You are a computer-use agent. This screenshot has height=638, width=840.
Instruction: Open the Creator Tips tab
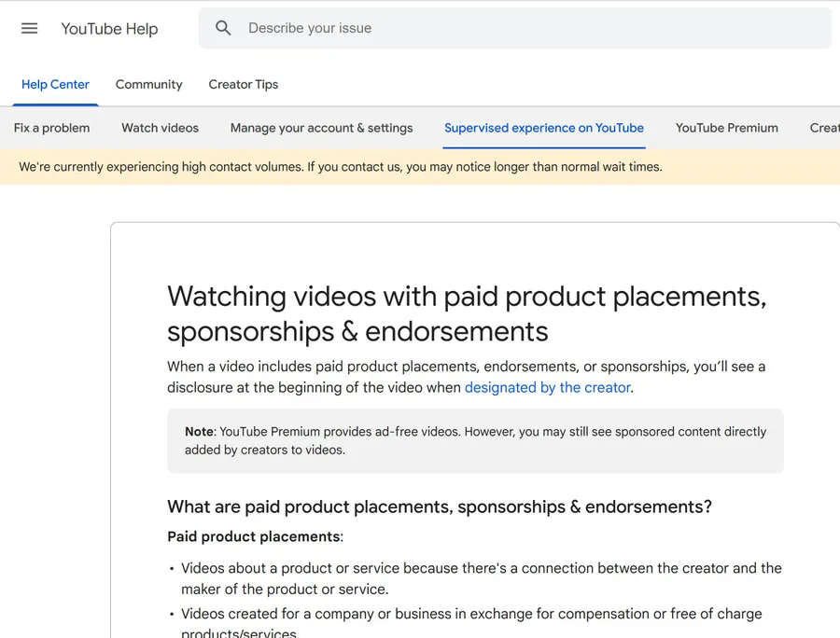click(244, 84)
